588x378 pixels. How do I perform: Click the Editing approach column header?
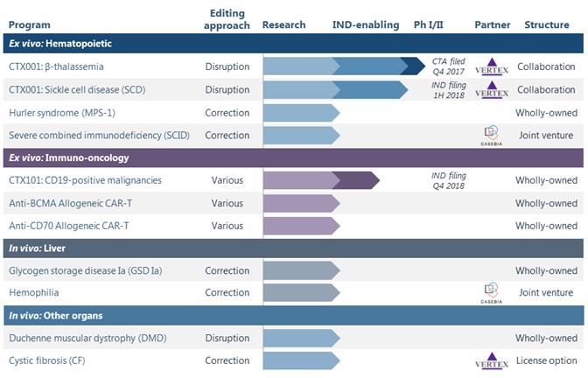(x=227, y=18)
